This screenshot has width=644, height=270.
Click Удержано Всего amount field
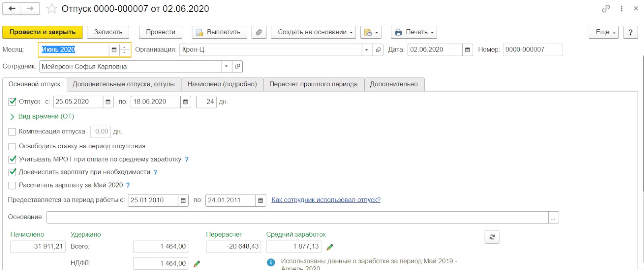point(161,247)
